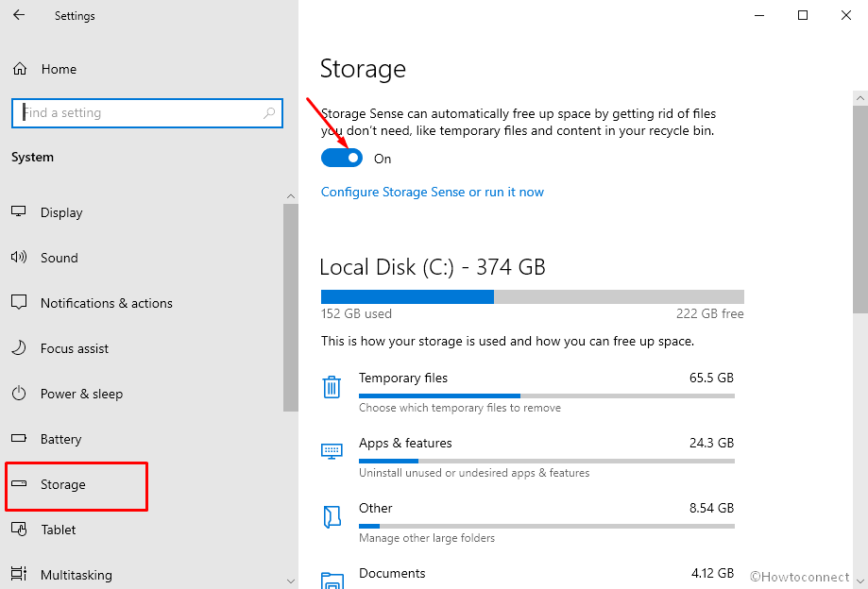Click the Temporary files trash icon
This screenshot has width=868, height=589.
332,387
